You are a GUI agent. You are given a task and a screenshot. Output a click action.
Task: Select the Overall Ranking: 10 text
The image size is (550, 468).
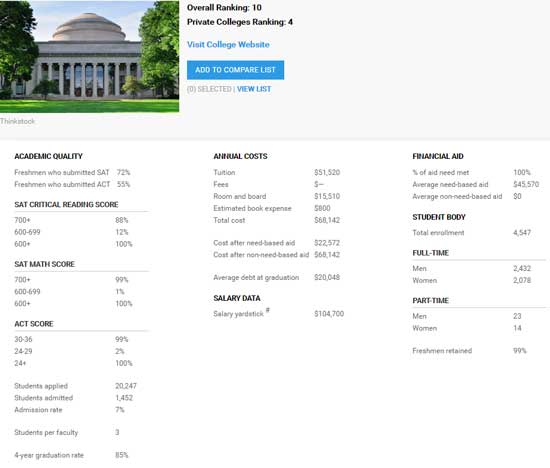tap(224, 7)
